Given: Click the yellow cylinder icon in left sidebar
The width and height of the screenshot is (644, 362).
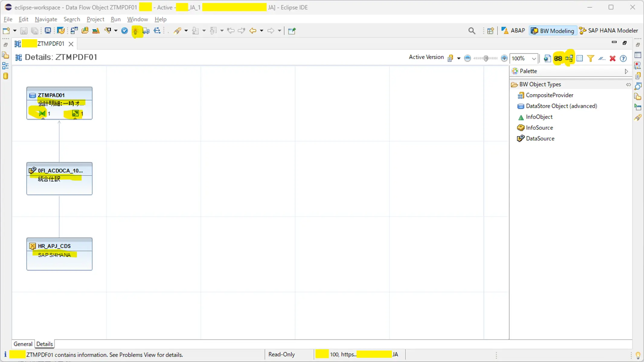Looking at the screenshot, I should coord(5,76).
